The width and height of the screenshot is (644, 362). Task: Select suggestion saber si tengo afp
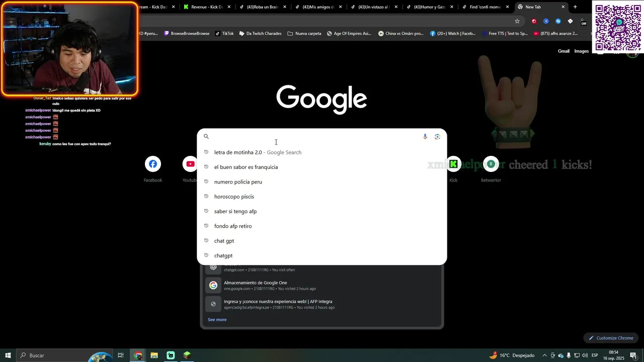click(x=321, y=211)
